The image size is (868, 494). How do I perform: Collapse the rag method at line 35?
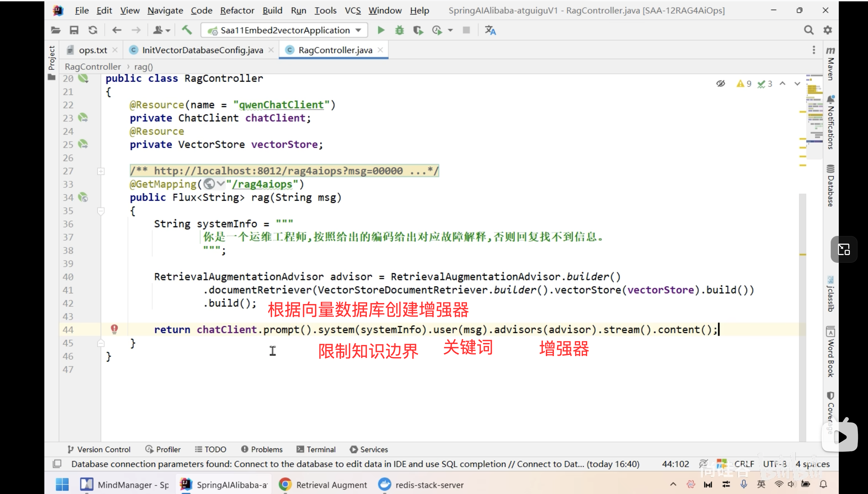tap(101, 211)
